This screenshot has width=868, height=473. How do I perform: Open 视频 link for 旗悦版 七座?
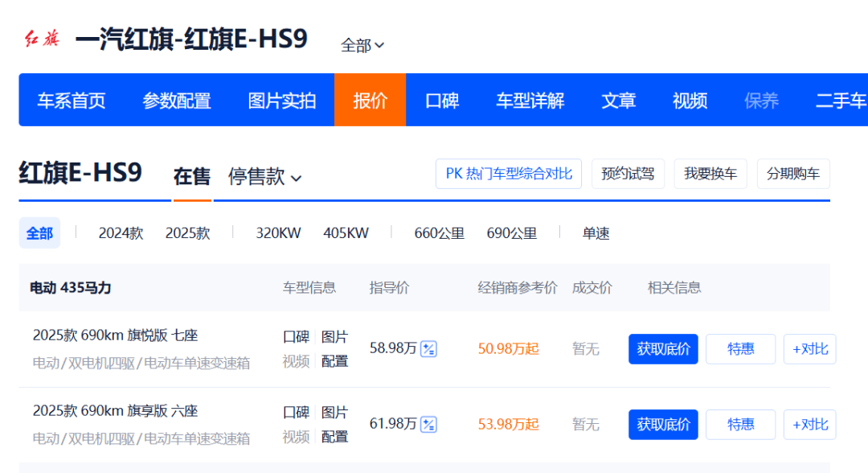coord(296,361)
